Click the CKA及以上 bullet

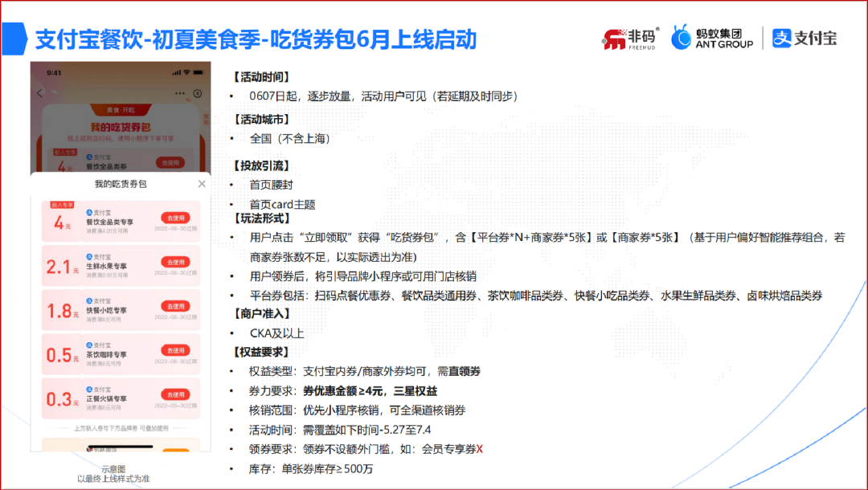(276, 333)
